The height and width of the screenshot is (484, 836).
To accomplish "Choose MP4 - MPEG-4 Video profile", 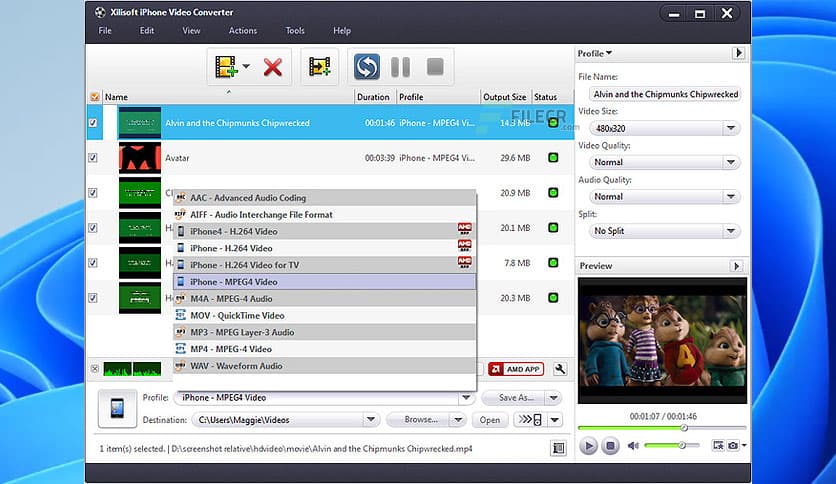I will coord(324,349).
